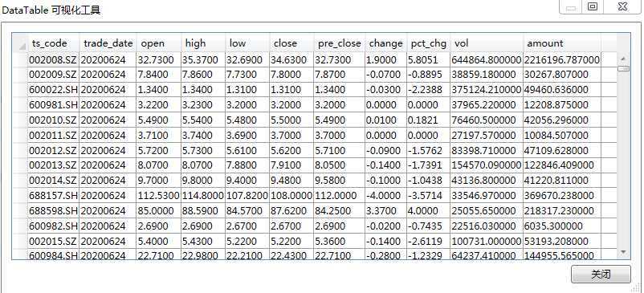Click the open column header
Image resolution: width=644 pixels, height=293 pixels.
tap(158, 43)
